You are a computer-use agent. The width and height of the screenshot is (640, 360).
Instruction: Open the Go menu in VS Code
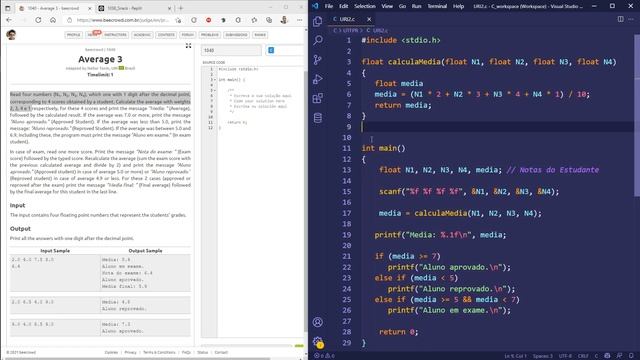402,6
